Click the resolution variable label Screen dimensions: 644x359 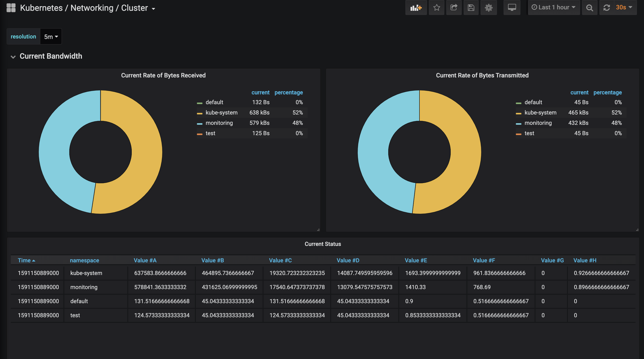[x=23, y=36]
